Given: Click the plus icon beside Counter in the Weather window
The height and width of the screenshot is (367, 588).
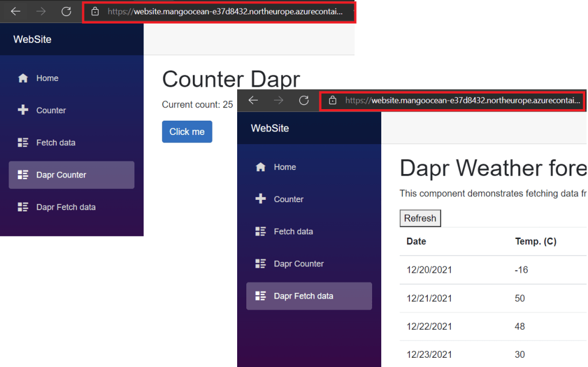Looking at the screenshot, I should coord(261,199).
